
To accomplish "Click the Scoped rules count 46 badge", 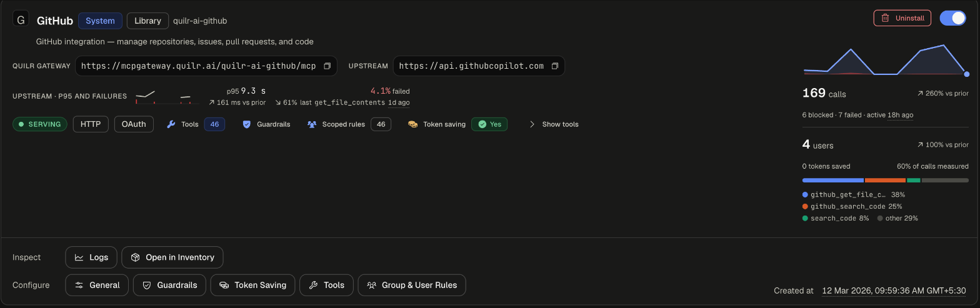I will pos(381,124).
